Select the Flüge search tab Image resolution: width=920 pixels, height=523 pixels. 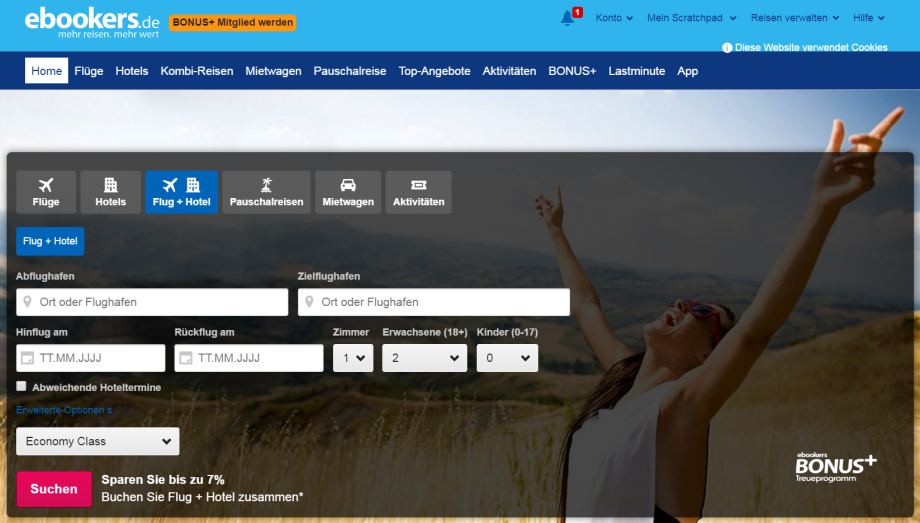click(x=46, y=192)
